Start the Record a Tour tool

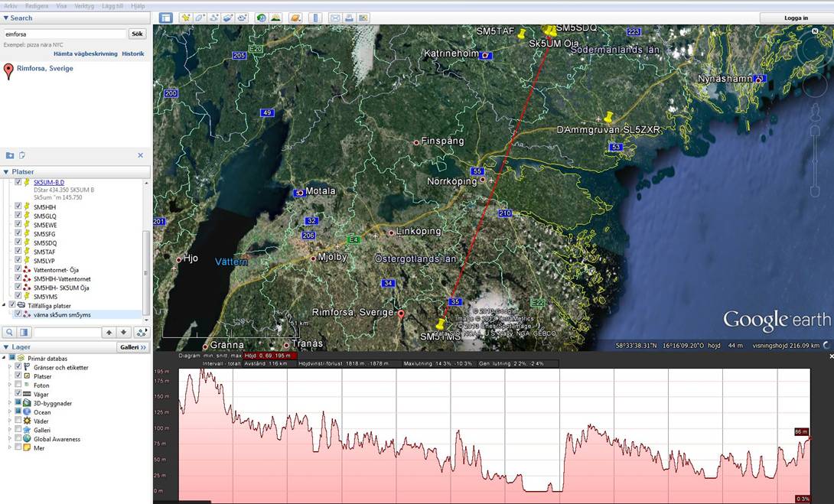pyautogui.click(x=243, y=18)
